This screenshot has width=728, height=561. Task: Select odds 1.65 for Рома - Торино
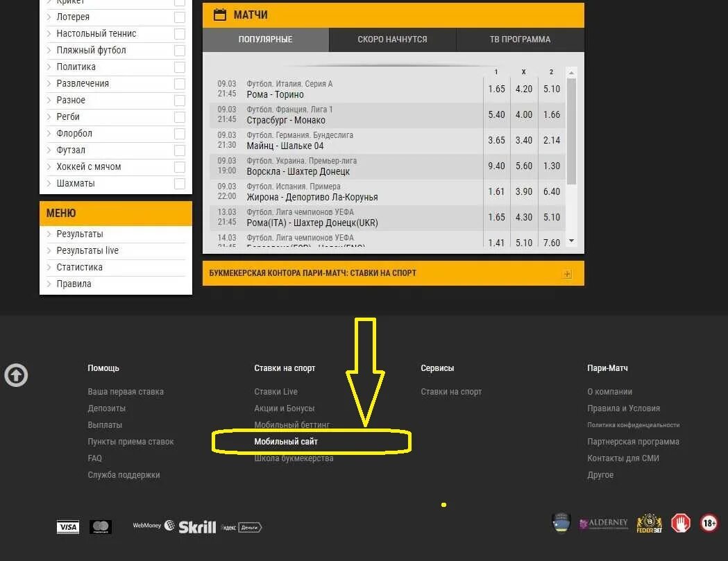(496, 89)
